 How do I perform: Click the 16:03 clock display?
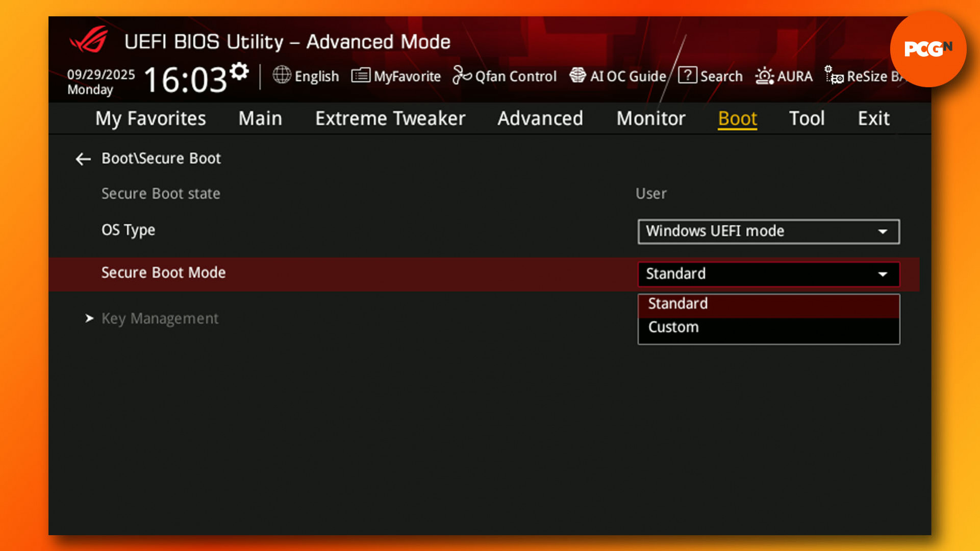185,80
